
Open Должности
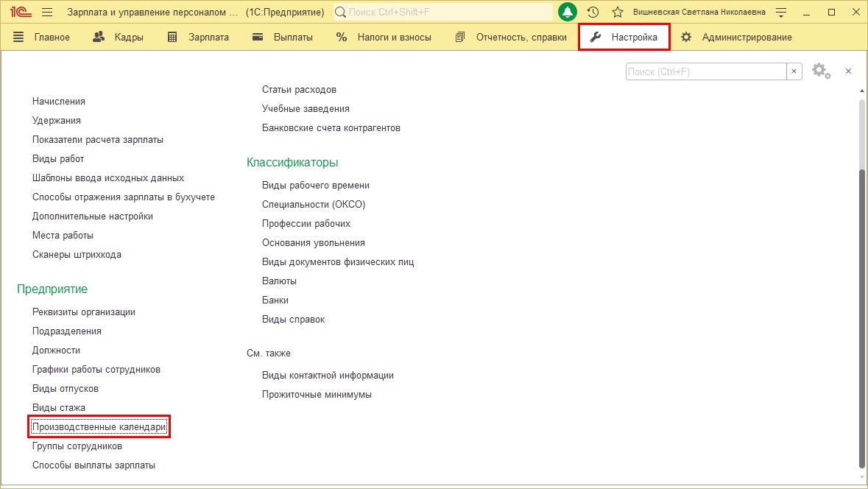56,350
